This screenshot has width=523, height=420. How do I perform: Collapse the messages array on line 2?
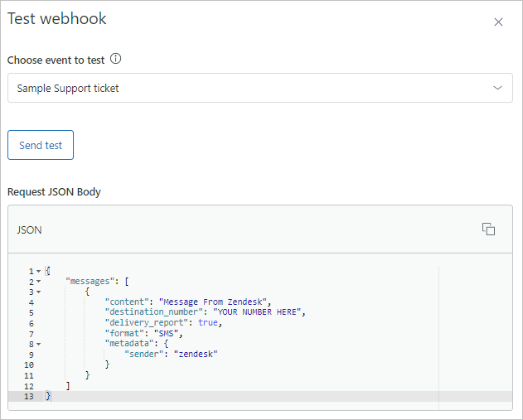click(x=39, y=282)
